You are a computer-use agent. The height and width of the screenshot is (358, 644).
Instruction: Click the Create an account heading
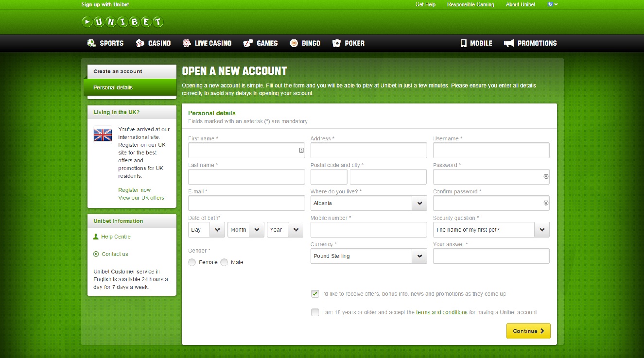[x=118, y=71]
